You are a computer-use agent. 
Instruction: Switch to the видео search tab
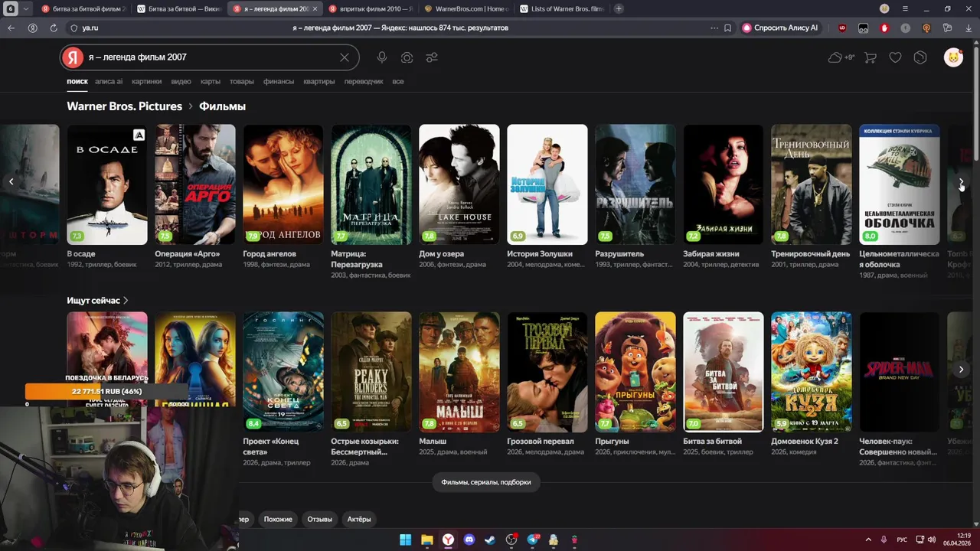pos(181,81)
